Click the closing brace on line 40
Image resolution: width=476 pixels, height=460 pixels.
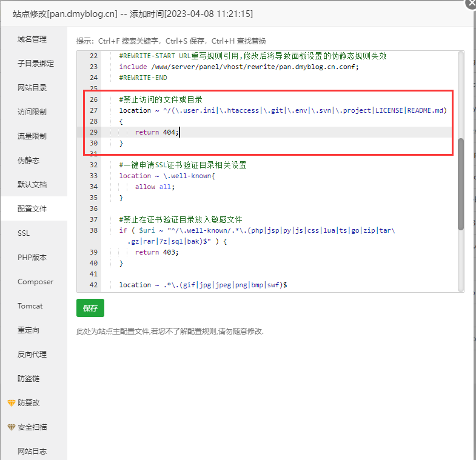coord(121,264)
